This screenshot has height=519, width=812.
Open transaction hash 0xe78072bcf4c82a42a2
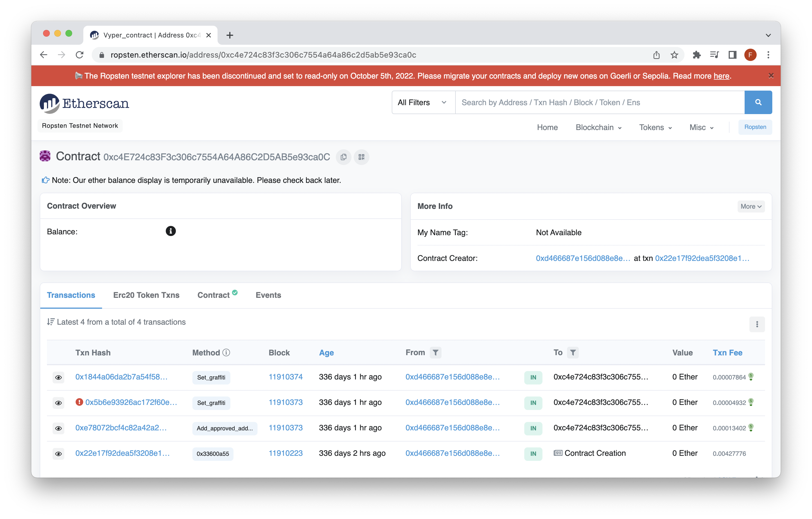[x=121, y=428]
